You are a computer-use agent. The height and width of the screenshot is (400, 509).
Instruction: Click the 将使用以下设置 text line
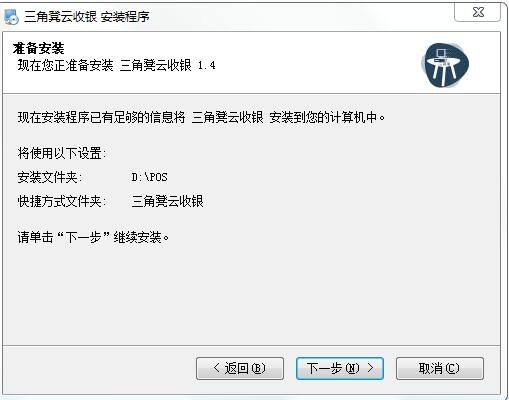(62, 153)
